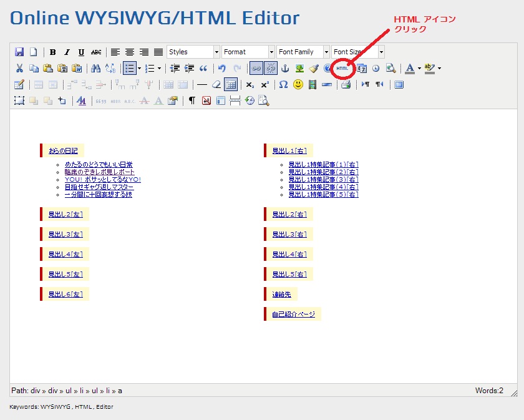Expand the Font Family dropdown
Screen dimensions: 524x420
pyautogui.click(x=303, y=52)
